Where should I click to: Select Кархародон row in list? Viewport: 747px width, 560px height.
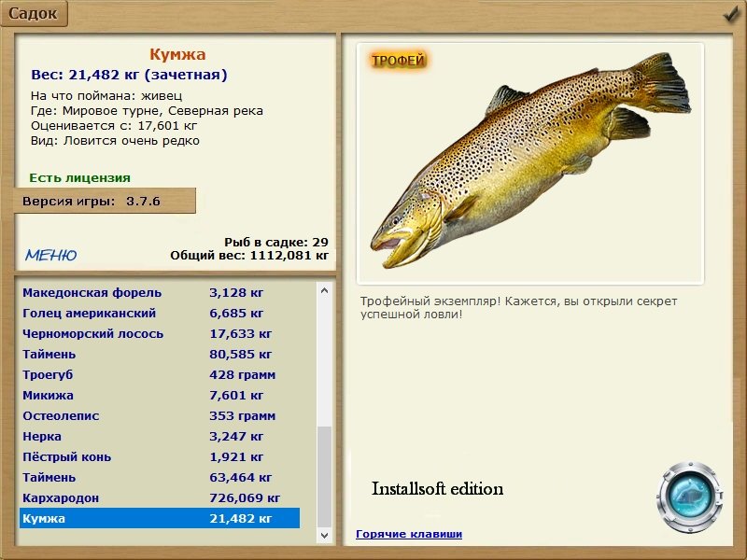pyautogui.click(x=160, y=497)
